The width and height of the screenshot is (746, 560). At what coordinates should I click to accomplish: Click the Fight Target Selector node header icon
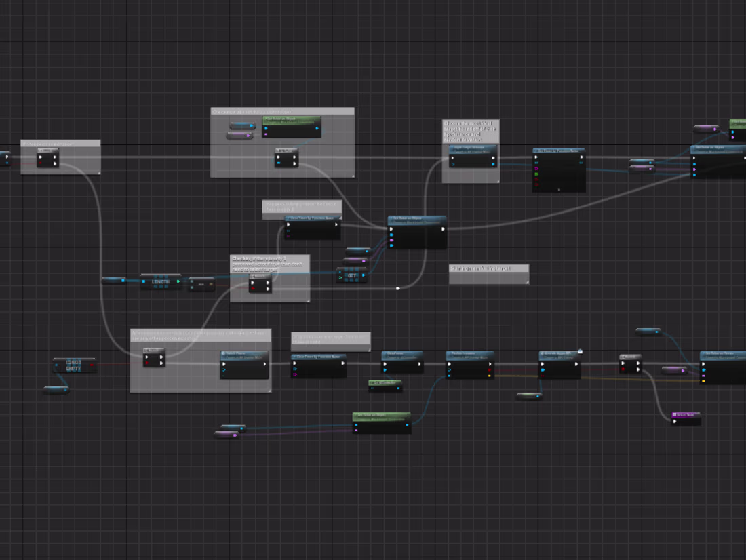click(452, 147)
